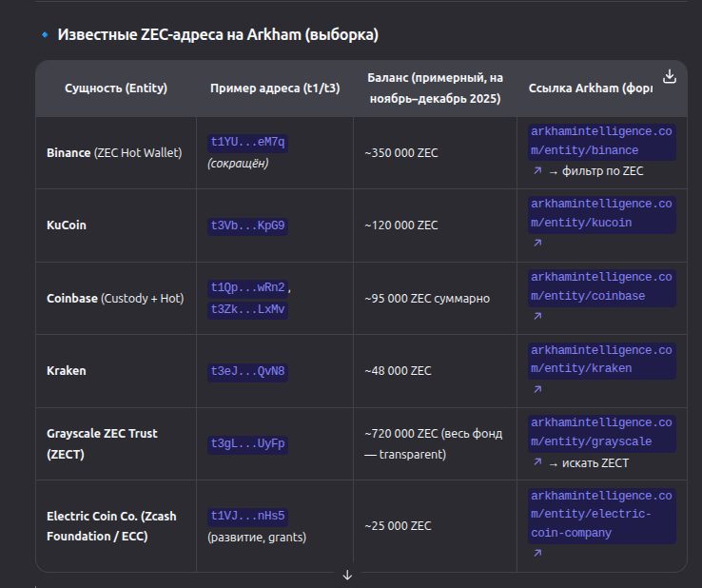Image resolution: width=702 pixels, height=588 pixels.
Task: Select address code t1YU...eM7q
Action: click(x=247, y=143)
